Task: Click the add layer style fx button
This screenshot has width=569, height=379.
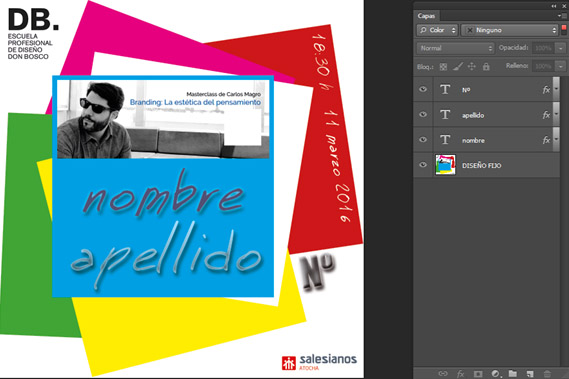Action: tap(460, 374)
